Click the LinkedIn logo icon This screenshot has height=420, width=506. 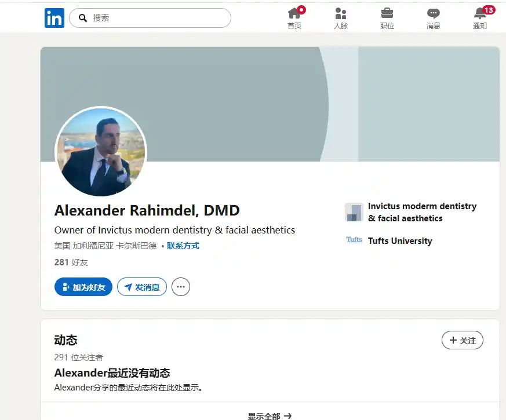pyautogui.click(x=54, y=18)
